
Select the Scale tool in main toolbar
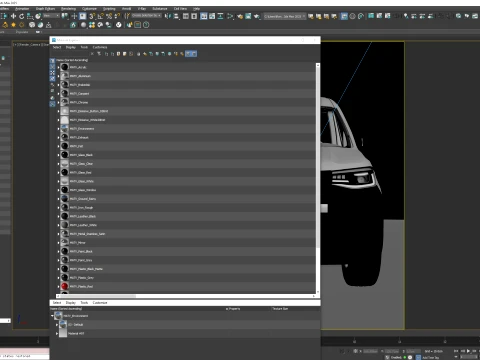(x=30, y=16)
